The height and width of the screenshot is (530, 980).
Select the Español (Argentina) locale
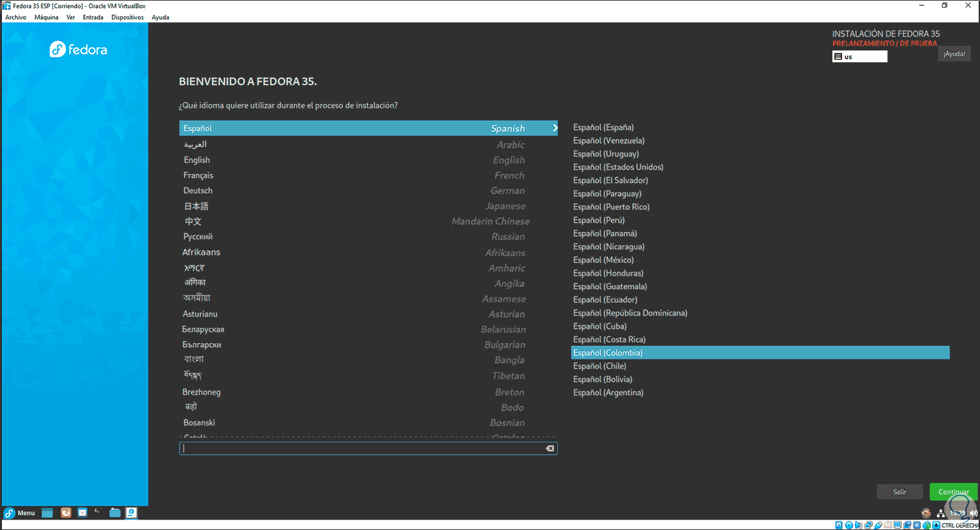point(760,393)
